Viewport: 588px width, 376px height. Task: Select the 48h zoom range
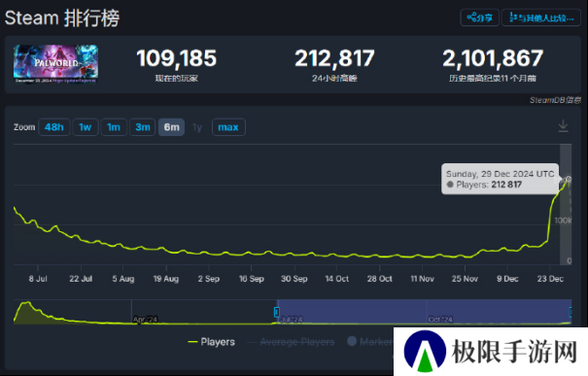pyautogui.click(x=54, y=127)
